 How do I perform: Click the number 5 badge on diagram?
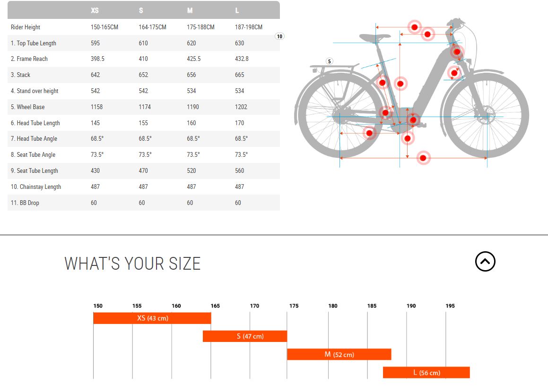point(330,61)
